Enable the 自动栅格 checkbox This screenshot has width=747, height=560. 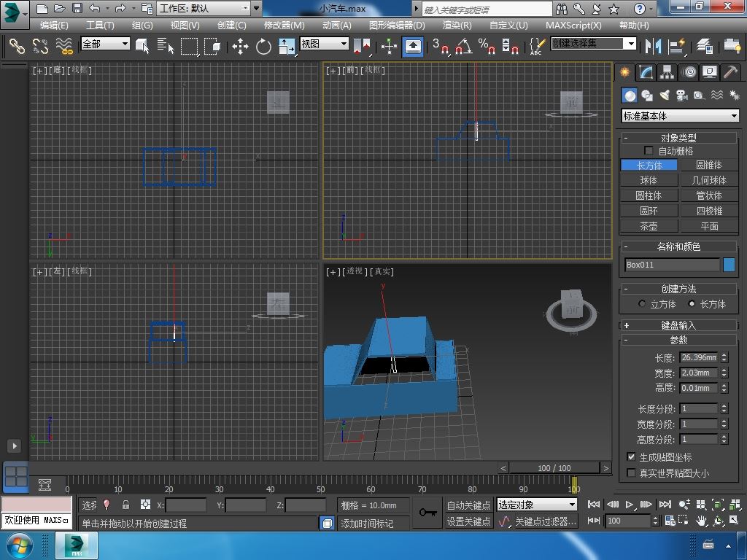[649, 151]
